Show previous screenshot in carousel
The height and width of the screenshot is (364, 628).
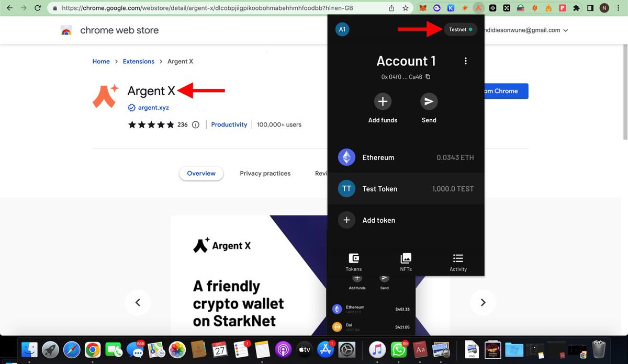coord(138,302)
